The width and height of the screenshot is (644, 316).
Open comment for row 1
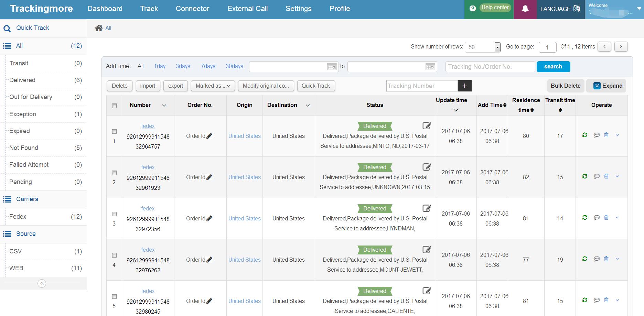click(x=597, y=135)
